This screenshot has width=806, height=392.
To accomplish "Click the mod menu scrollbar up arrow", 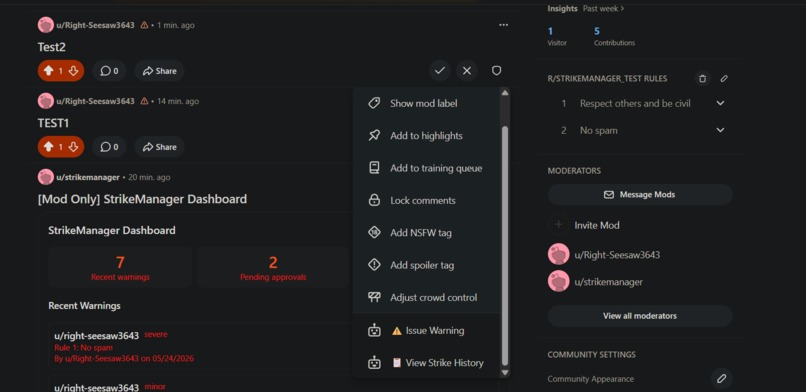I will (x=505, y=93).
